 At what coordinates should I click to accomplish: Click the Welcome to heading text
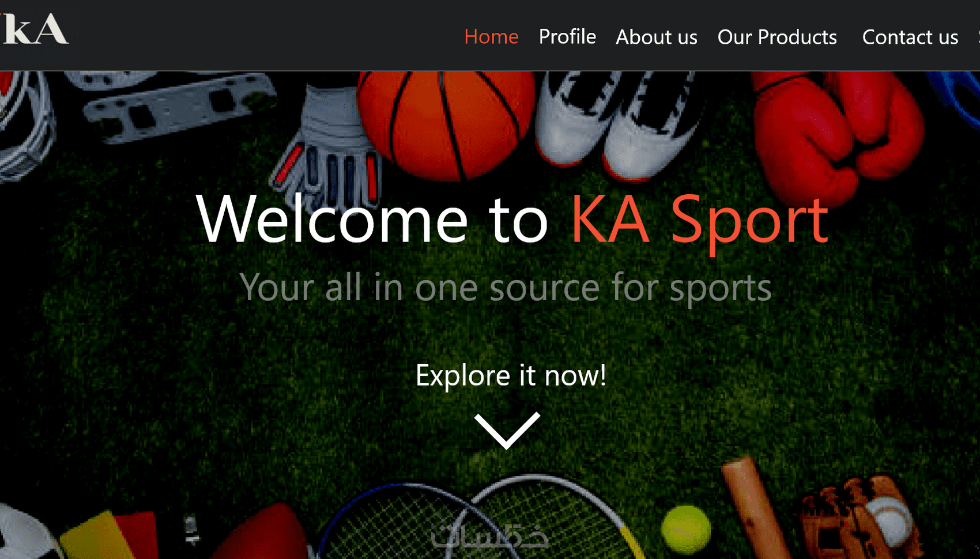pyautogui.click(x=372, y=219)
